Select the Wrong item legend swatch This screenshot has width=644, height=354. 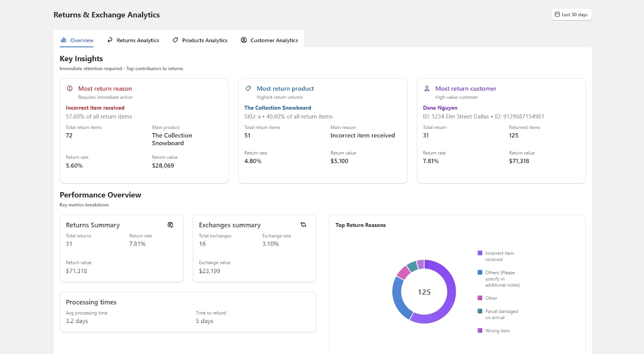click(x=480, y=330)
